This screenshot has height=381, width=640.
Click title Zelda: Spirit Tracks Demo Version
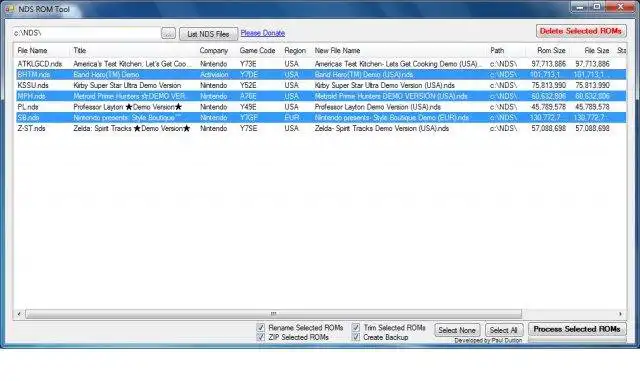[132, 128]
